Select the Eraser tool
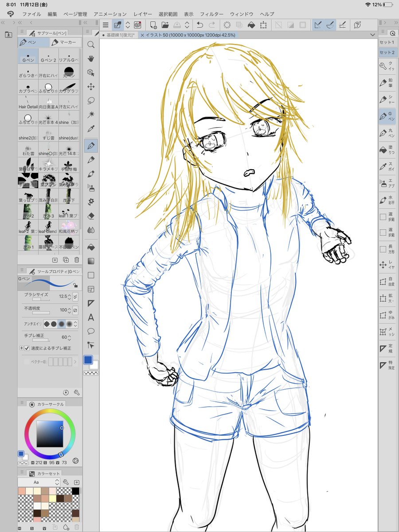Screen dimensions: 399x532 pos(91,216)
